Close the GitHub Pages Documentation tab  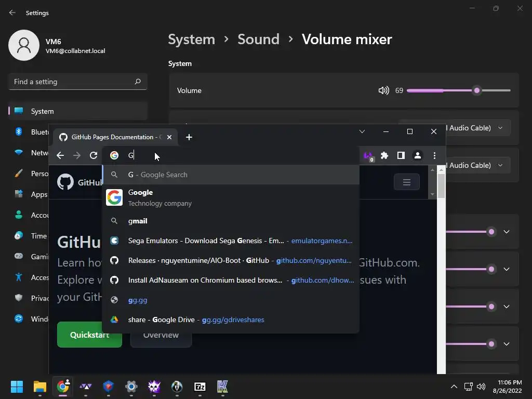tap(169, 137)
